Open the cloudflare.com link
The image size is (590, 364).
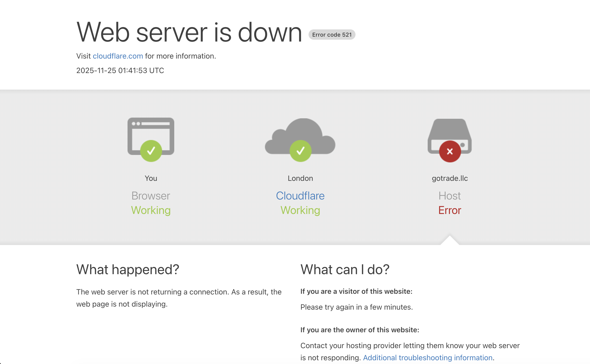118,56
